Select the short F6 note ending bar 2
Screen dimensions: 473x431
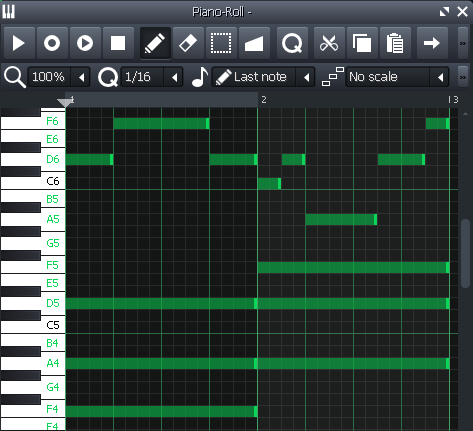click(438, 123)
